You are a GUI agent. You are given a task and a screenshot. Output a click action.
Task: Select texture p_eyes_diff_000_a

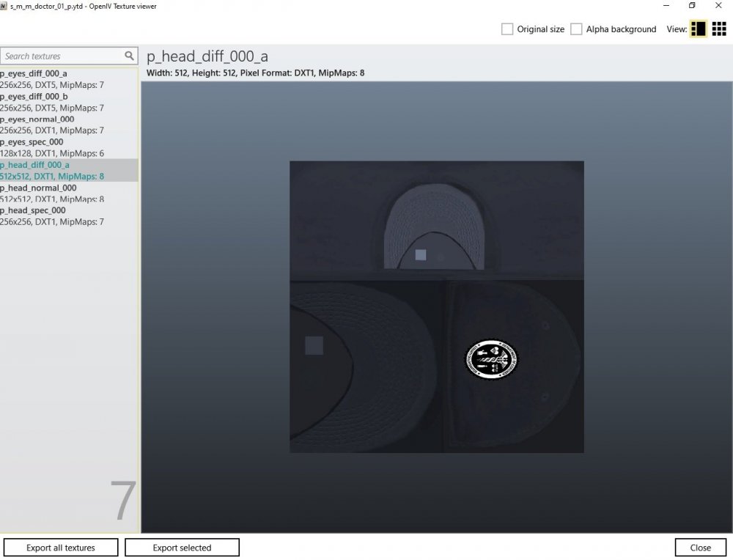tap(69, 79)
